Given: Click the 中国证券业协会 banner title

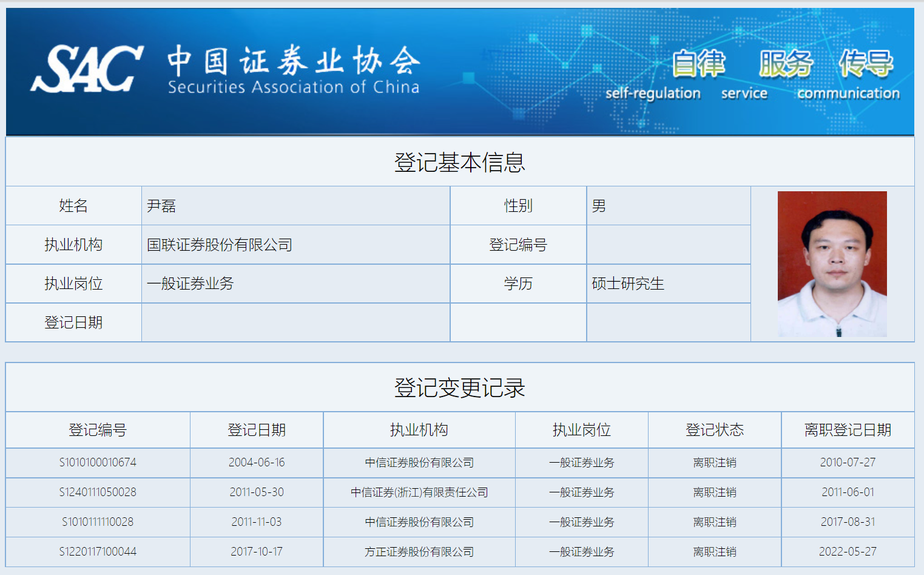Looking at the screenshot, I should (294, 60).
